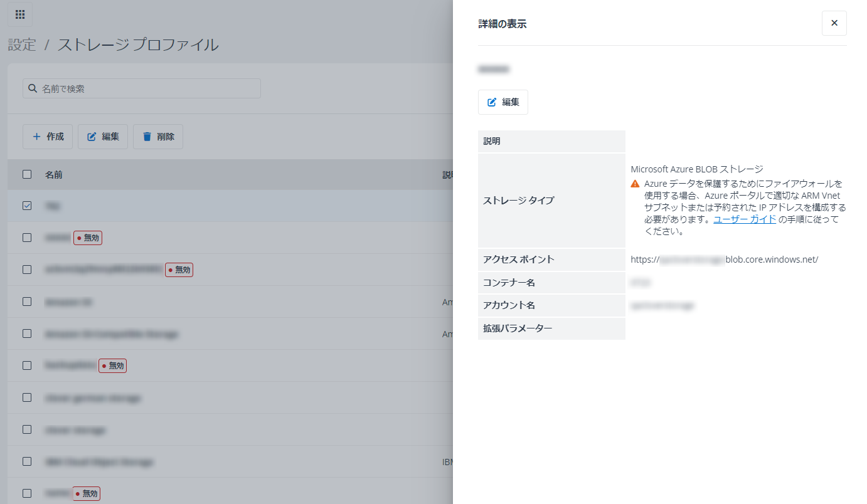Click the ストレージ タイプ label cell

click(x=551, y=201)
